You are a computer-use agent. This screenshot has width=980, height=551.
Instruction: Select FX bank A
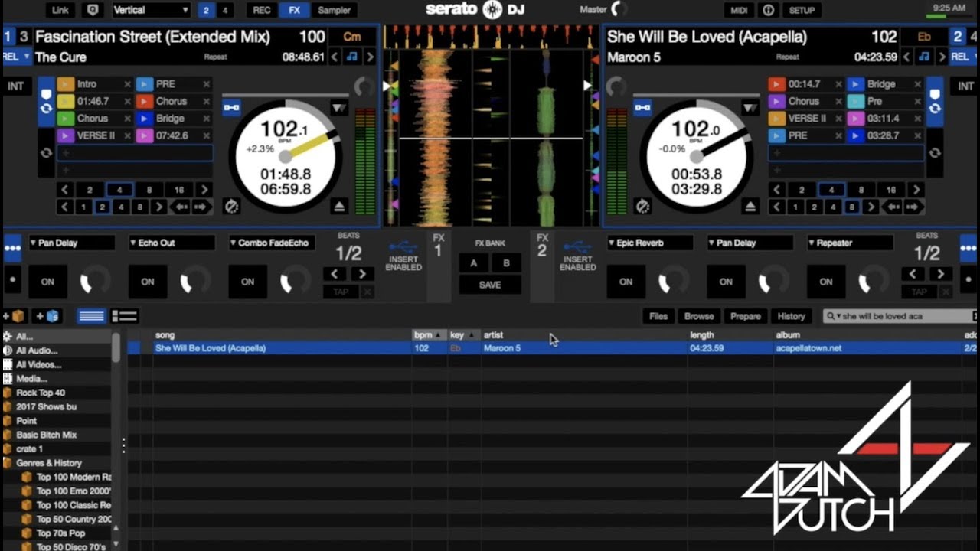[474, 263]
